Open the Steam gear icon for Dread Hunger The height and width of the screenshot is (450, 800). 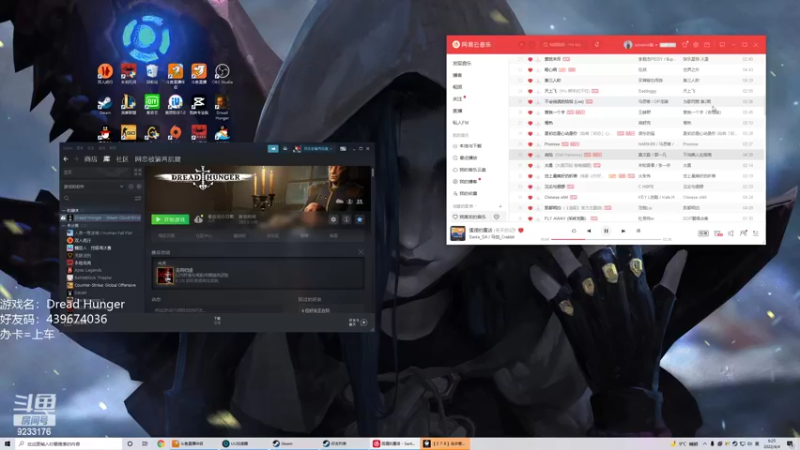click(x=333, y=219)
